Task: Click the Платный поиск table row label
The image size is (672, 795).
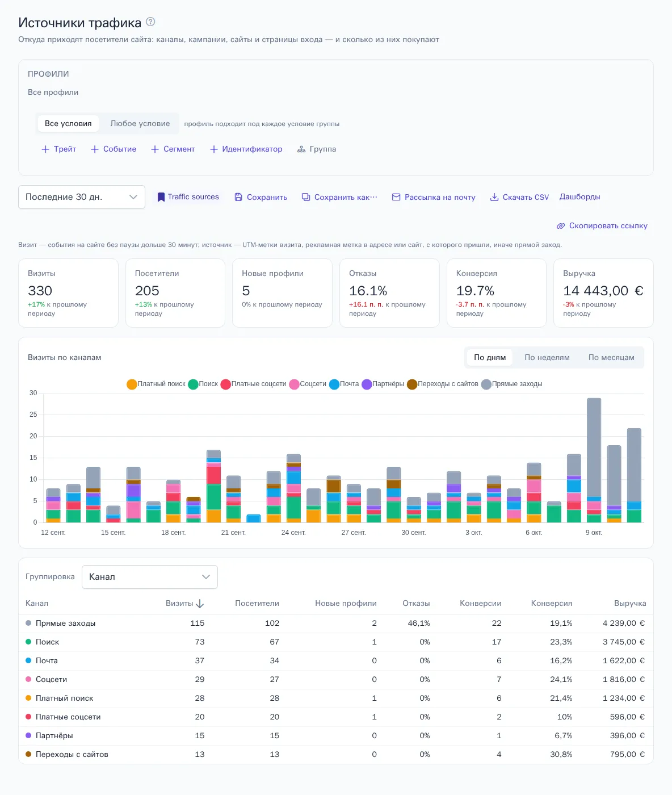Action: pos(64,698)
